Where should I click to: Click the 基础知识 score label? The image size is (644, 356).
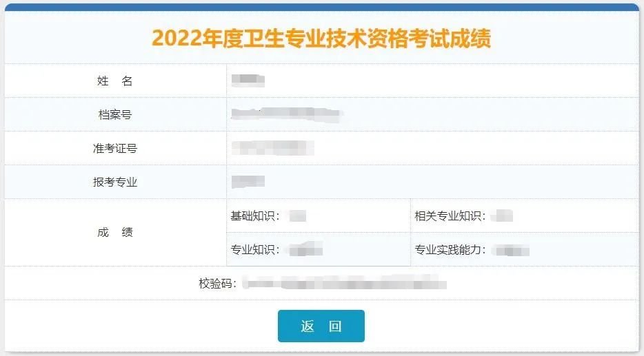tap(255, 216)
